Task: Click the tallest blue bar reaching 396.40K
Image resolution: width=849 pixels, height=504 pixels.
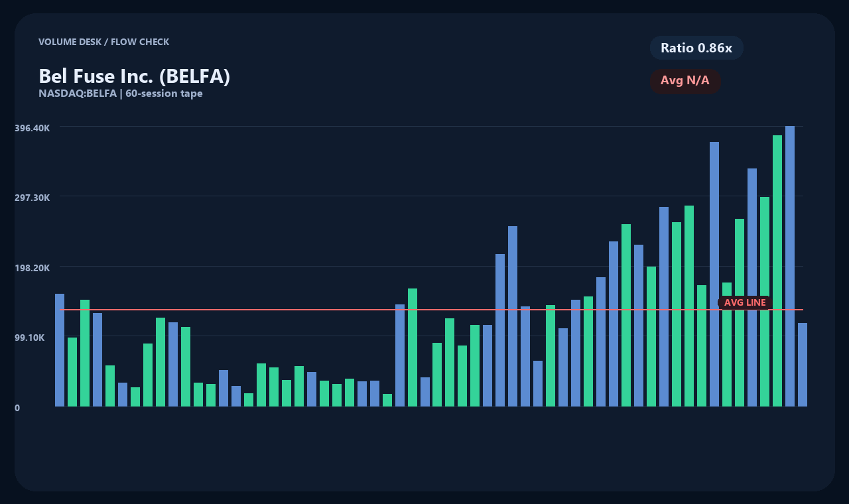Action: [790, 266]
